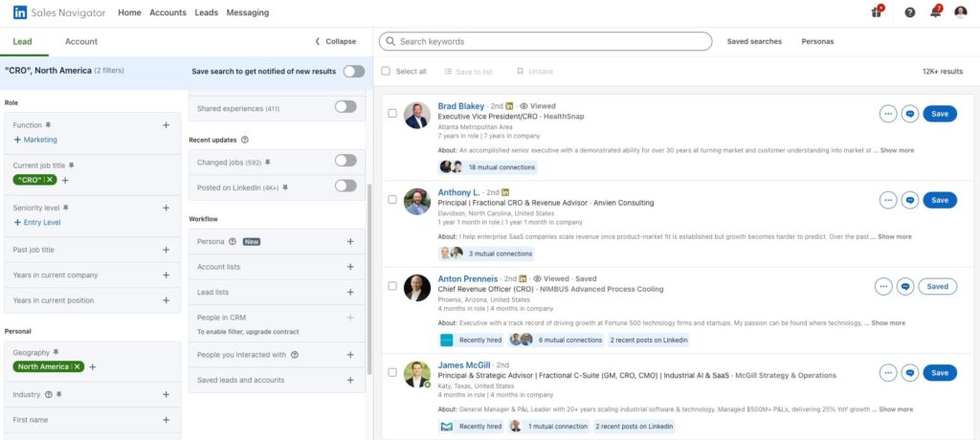Expand the Seniority level filter
This screenshot has width=980, height=440.
(x=166, y=208)
